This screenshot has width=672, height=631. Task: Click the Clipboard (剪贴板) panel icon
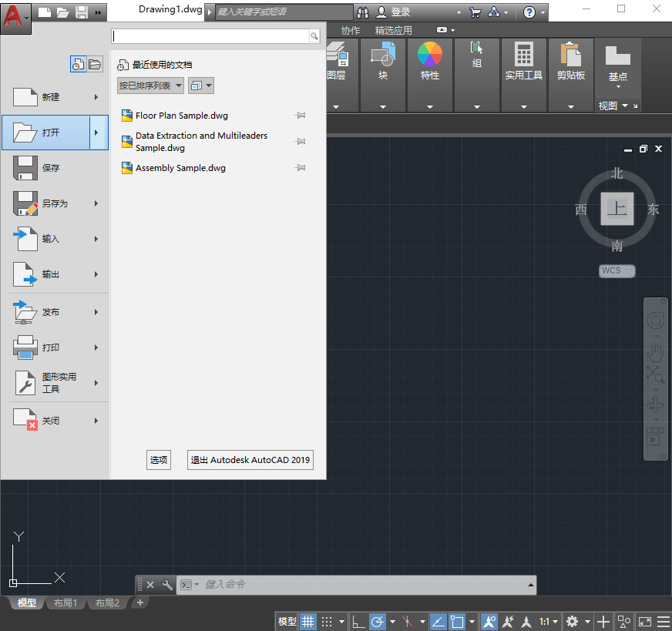point(570,61)
